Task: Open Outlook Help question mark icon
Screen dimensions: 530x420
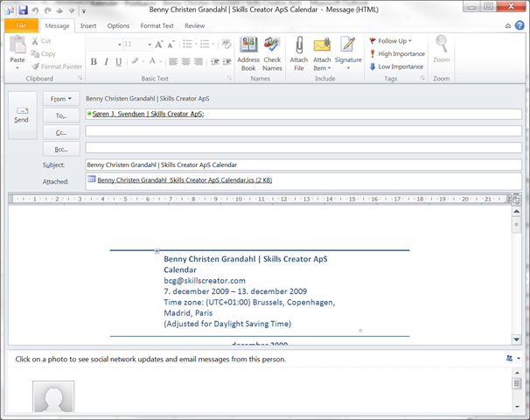Action: click(520, 25)
